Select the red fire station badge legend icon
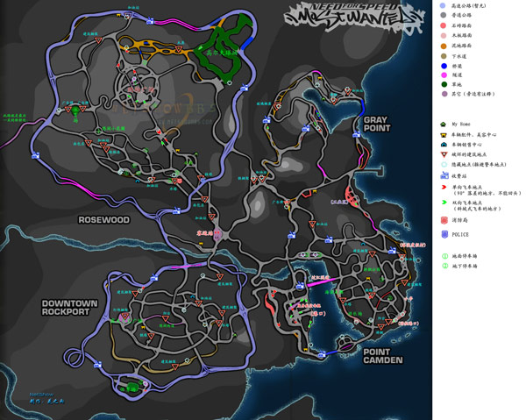 pyautogui.click(x=444, y=220)
